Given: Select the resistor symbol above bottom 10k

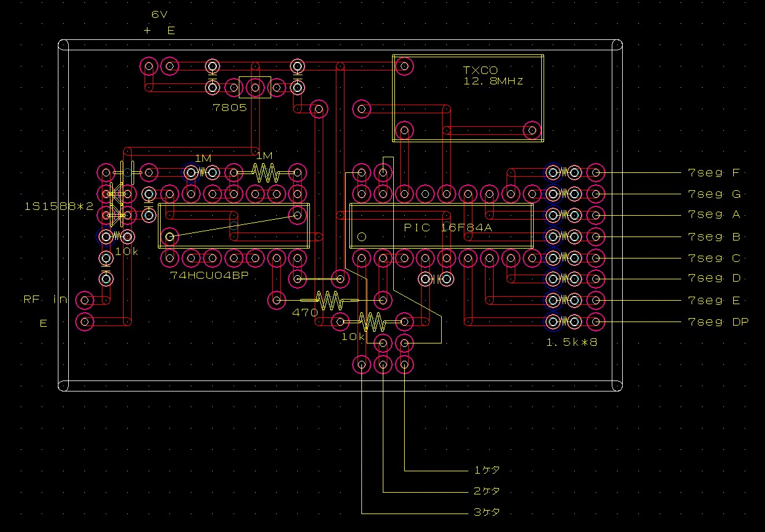Looking at the screenshot, I should point(372,322).
